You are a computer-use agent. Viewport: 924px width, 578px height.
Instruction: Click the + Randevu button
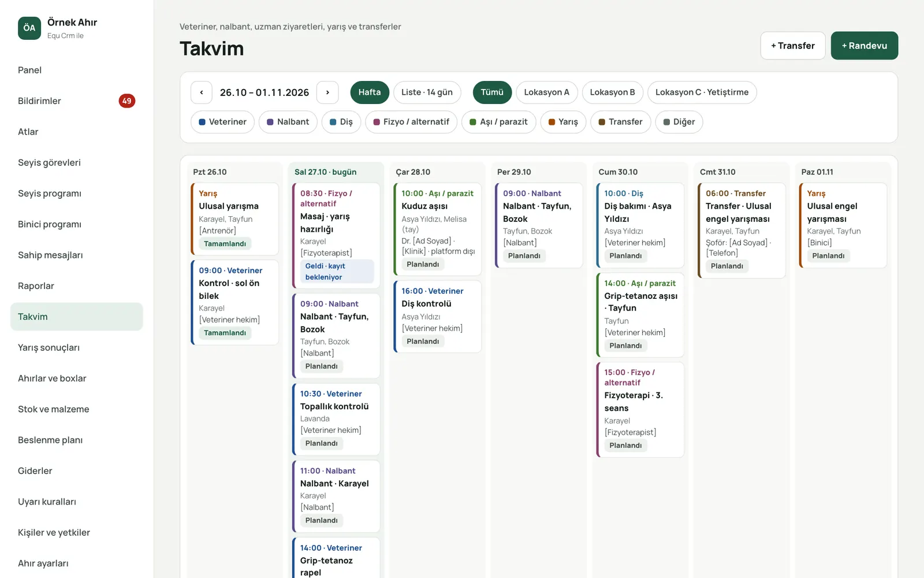[x=865, y=46]
